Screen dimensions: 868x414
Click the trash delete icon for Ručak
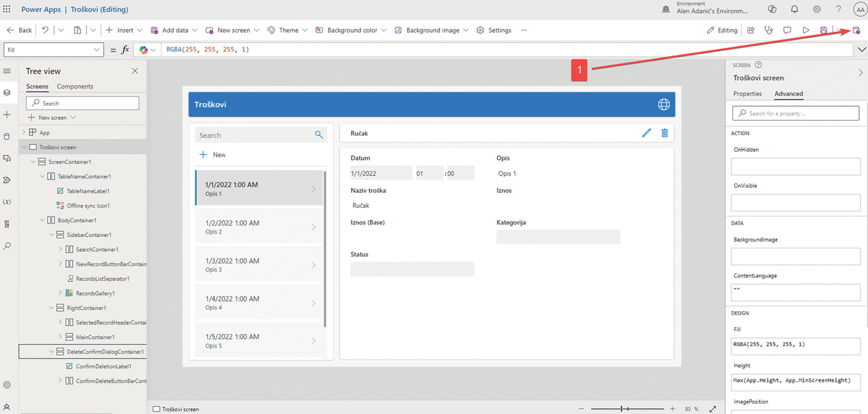click(665, 133)
